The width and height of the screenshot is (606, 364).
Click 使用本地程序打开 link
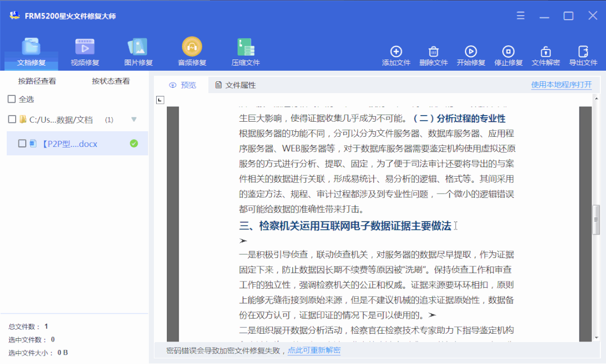[561, 85]
